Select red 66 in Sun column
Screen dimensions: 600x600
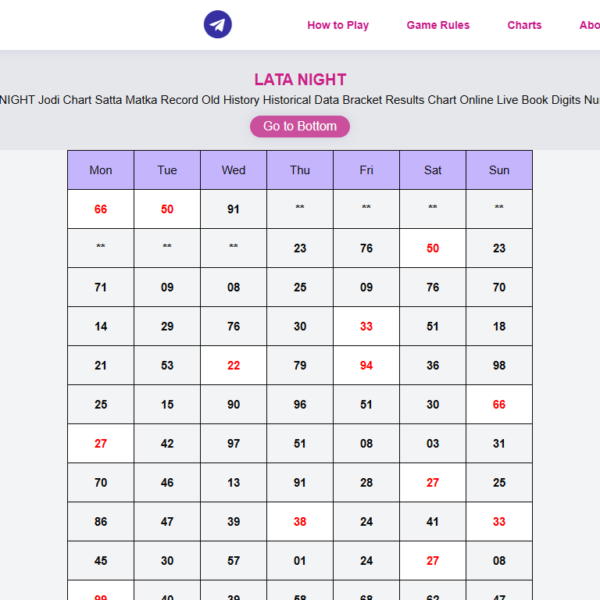coord(499,404)
